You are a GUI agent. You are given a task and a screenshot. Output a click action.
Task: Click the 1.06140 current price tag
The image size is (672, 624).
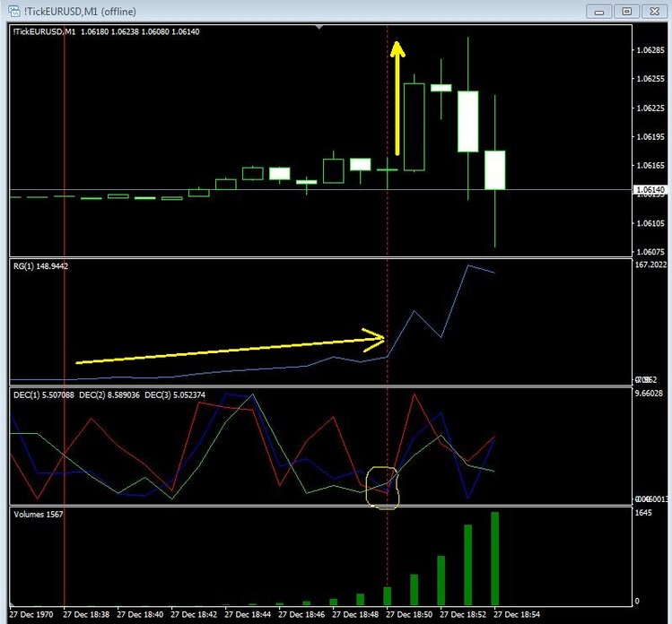click(x=649, y=190)
